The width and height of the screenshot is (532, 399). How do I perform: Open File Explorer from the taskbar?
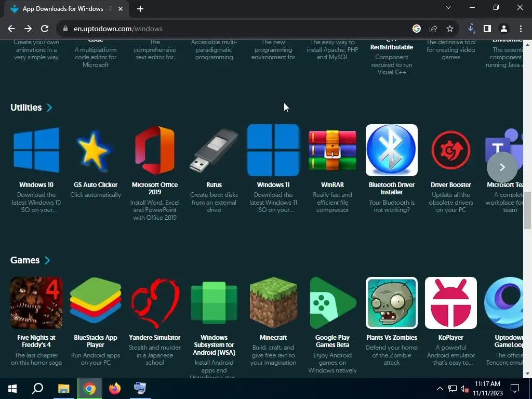click(x=63, y=389)
